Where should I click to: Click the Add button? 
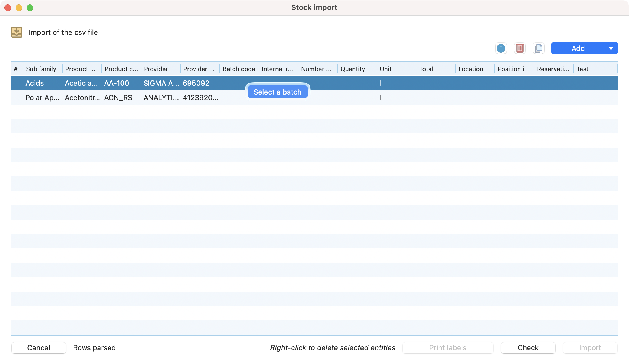pyautogui.click(x=578, y=48)
